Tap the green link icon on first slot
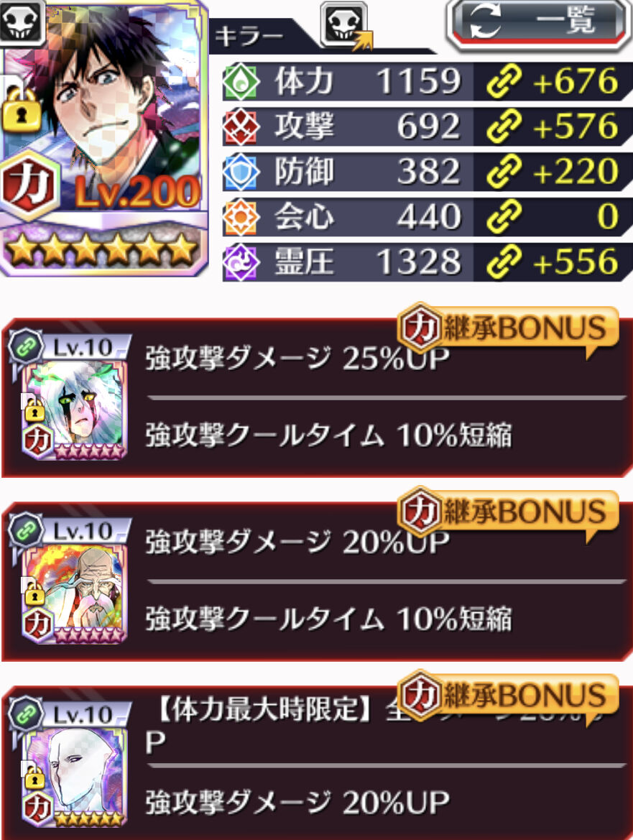Screen dimensions: 633x840 26,347
